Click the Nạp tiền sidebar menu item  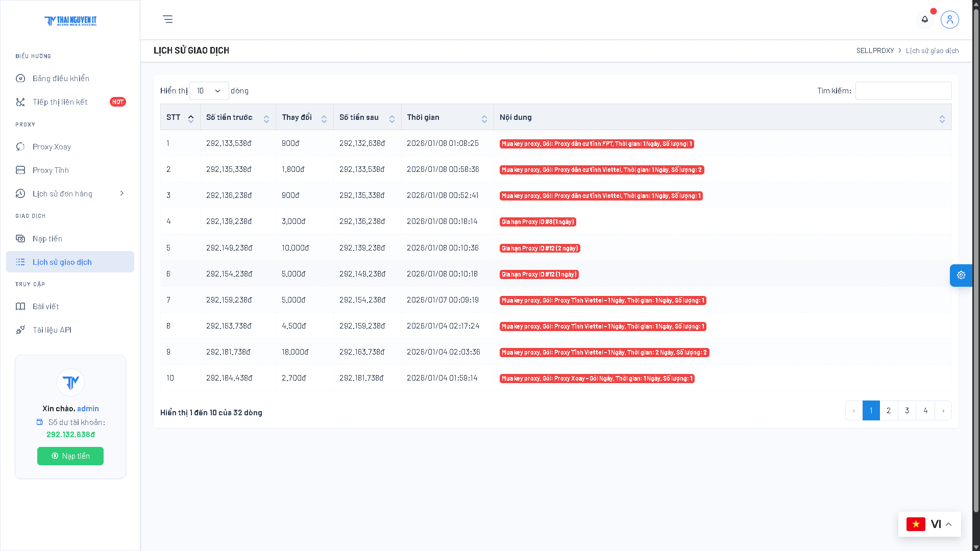70,238
